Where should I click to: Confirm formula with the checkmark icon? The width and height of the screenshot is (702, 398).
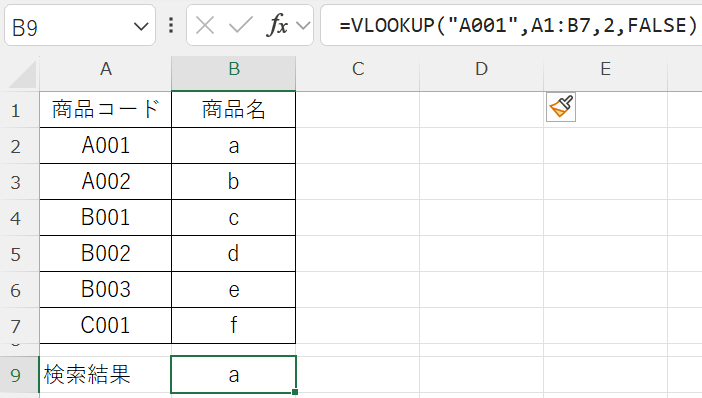click(x=240, y=26)
